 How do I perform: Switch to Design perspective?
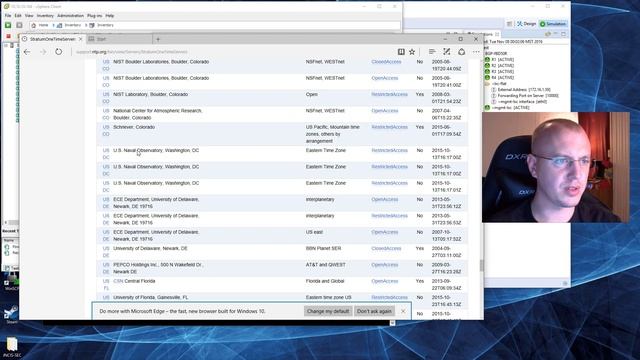(527, 24)
